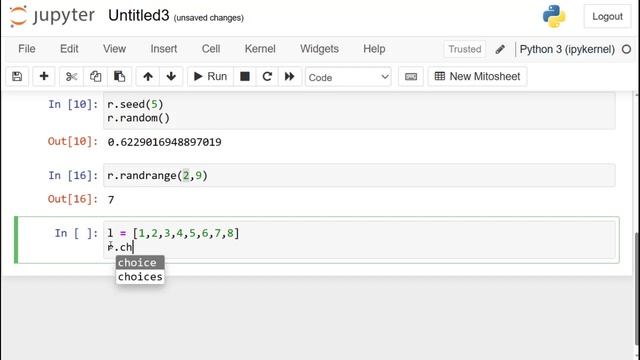Click the kernel idle circle indicator
Screen dimensions: 640x360
tap(626, 49)
